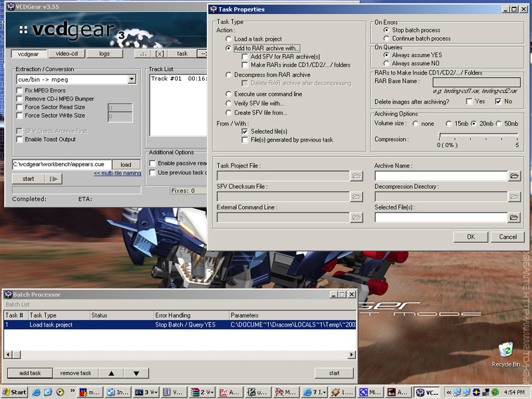Choose Continue batch process on errors
532x399 pixels.
(386, 39)
